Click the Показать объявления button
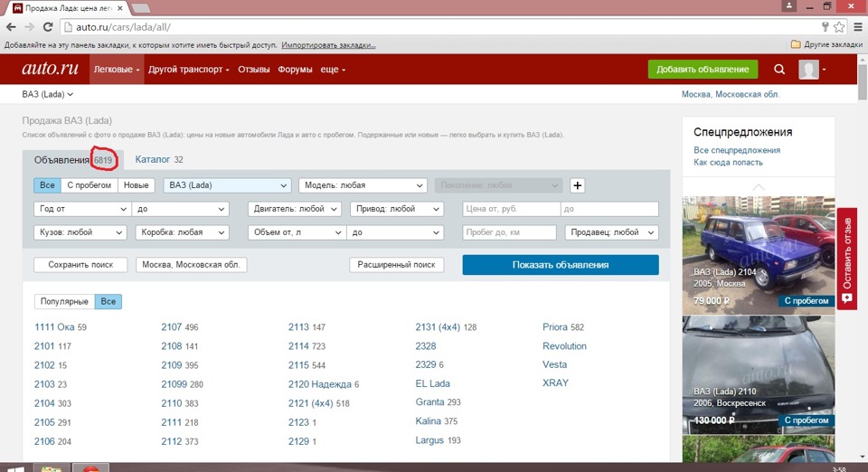The width and height of the screenshot is (868, 472). pos(561,265)
